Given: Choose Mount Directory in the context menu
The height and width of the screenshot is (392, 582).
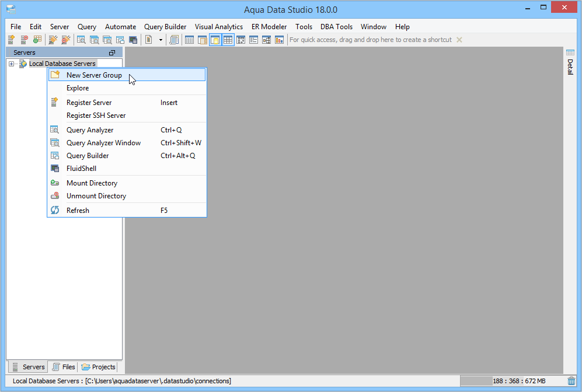Looking at the screenshot, I should [127, 183].
